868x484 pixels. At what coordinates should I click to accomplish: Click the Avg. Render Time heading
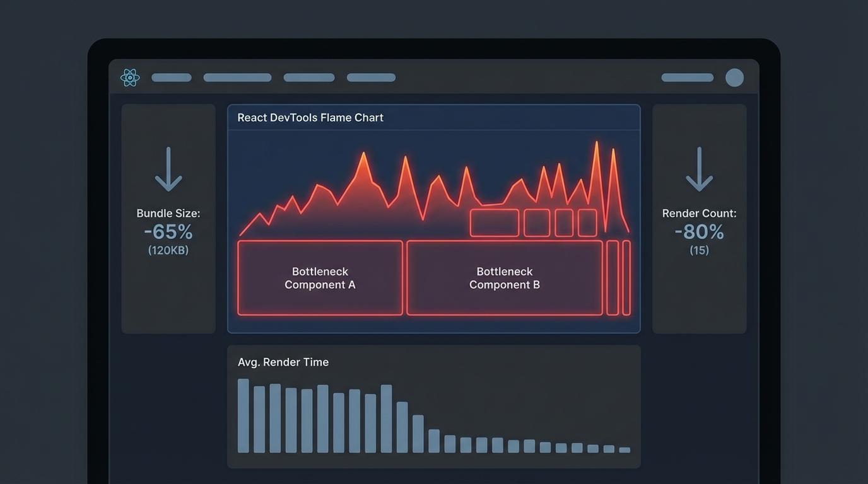click(283, 362)
